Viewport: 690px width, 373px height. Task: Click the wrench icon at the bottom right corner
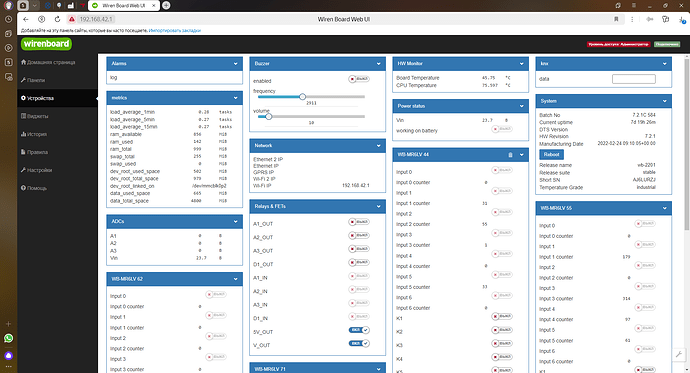(x=679, y=354)
